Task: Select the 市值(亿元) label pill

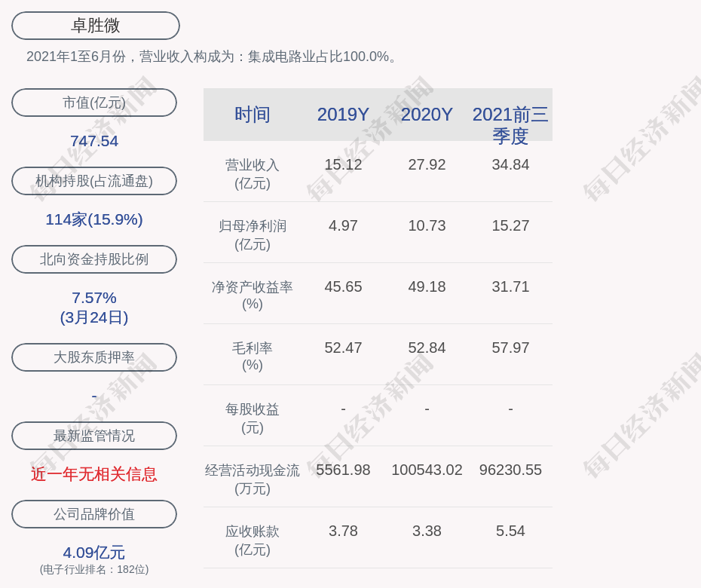Action: [94, 103]
